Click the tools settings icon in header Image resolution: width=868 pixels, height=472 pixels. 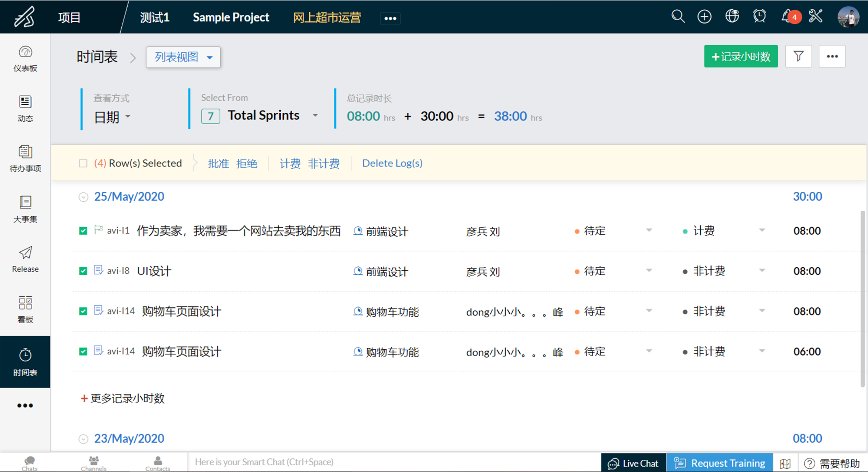click(816, 17)
